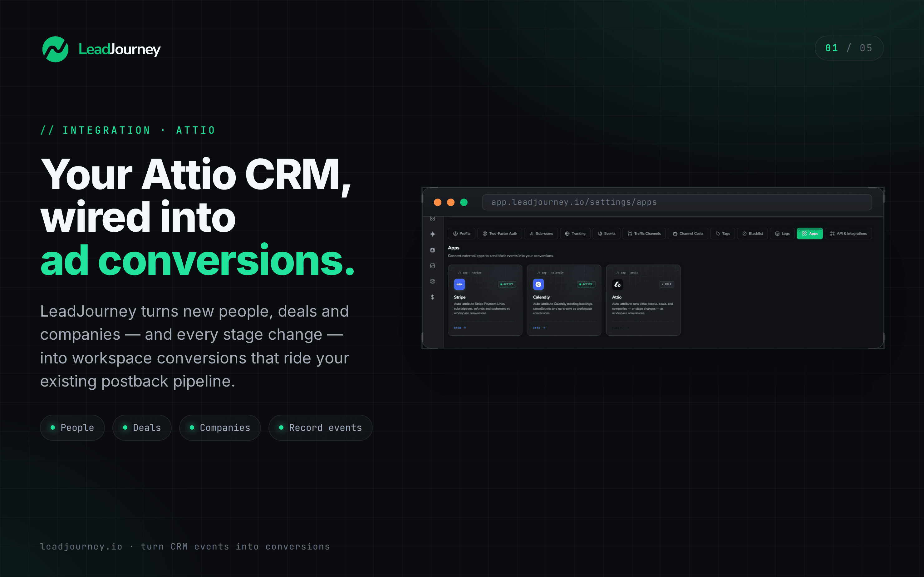924x577 pixels.
Task: Open the Logs tab
Action: tap(782, 234)
